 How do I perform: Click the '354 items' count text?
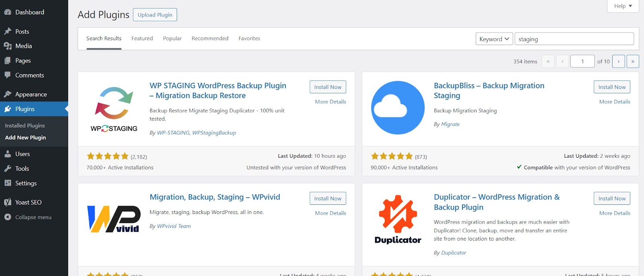(525, 62)
